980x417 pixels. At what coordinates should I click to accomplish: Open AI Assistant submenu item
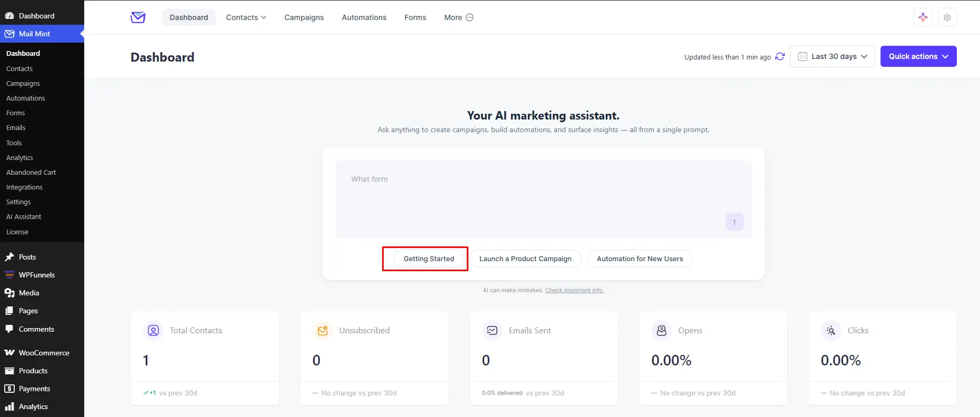point(24,216)
